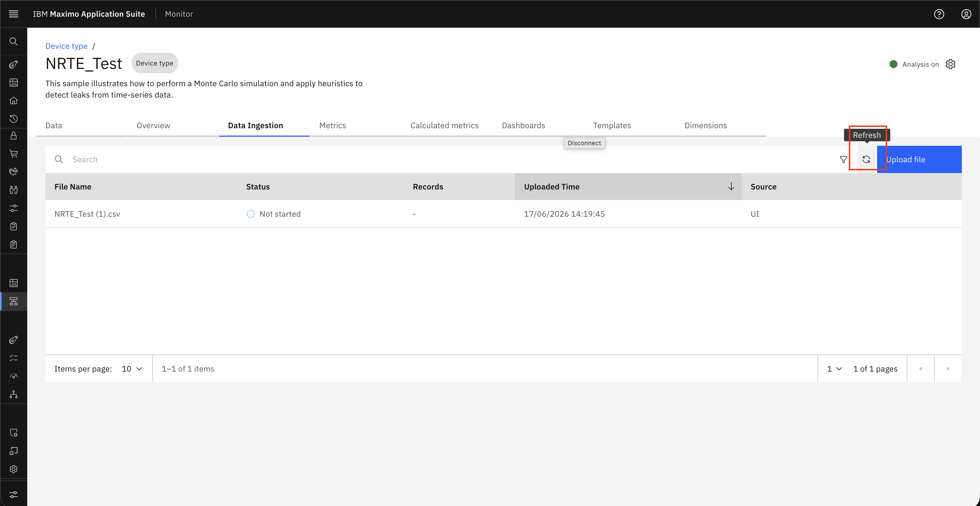Open the speedometer gauge icon in sidebar
The width and height of the screenshot is (980, 506).
pos(14,376)
